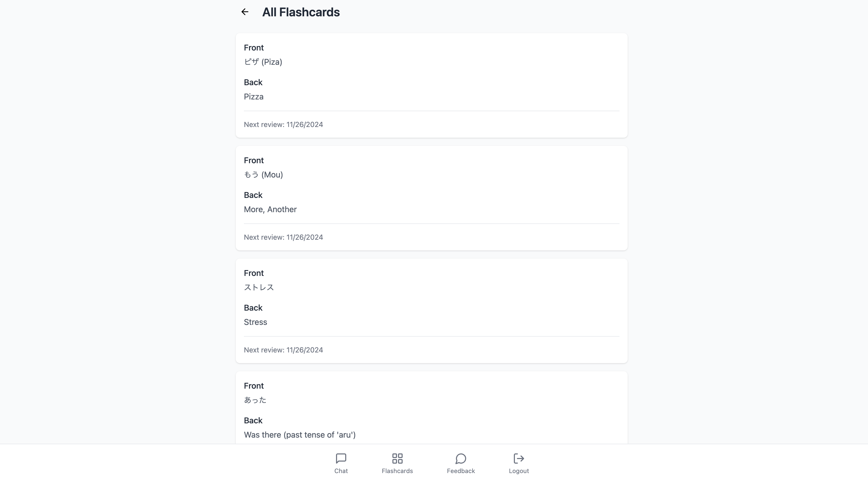Select the Chat label in navigation

[341, 471]
